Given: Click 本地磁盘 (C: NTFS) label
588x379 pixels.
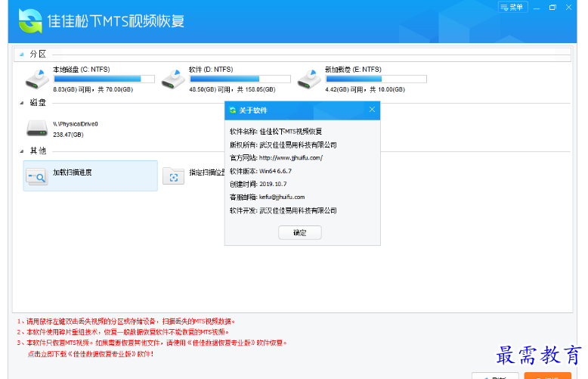Looking at the screenshot, I should [x=82, y=70].
